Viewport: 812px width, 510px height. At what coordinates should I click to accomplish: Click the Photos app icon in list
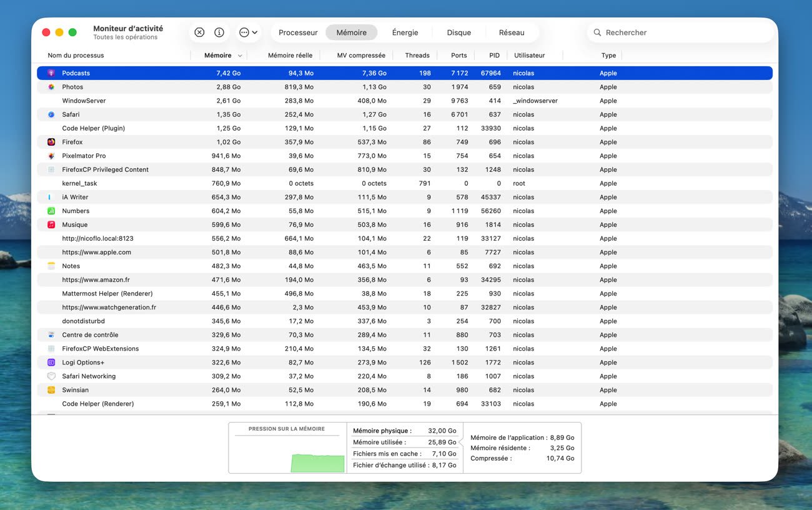(x=51, y=87)
